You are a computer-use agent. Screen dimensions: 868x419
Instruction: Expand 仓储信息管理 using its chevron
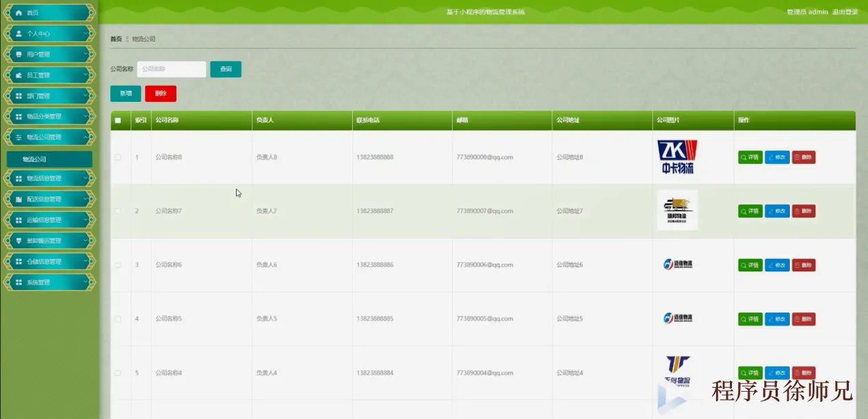point(86,261)
